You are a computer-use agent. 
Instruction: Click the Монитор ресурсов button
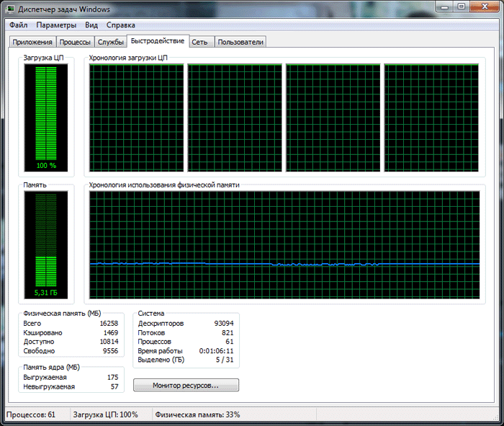(186, 385)
